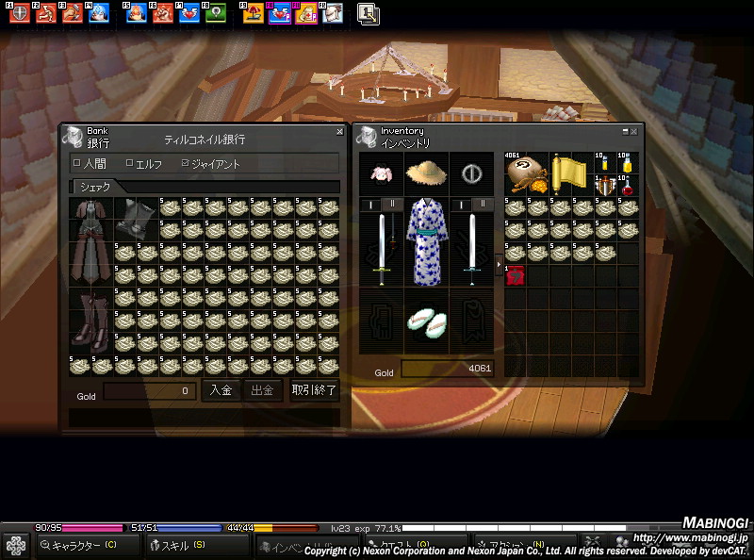This screenshot has height=560, width=754.
Task: Click the stamina bar 44/44
Action: [272, 528]
